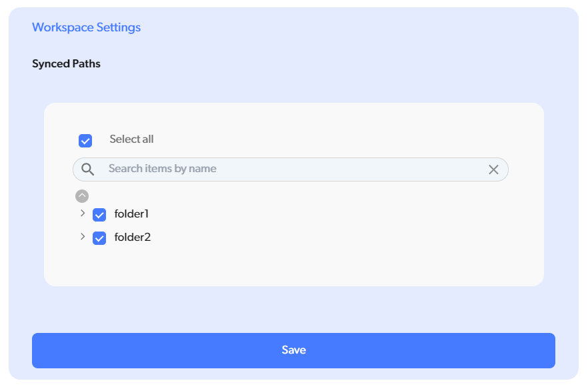This screenshot has height=387, width=588.
Task: Toggle the Select all checkbox
Action: 85,141
